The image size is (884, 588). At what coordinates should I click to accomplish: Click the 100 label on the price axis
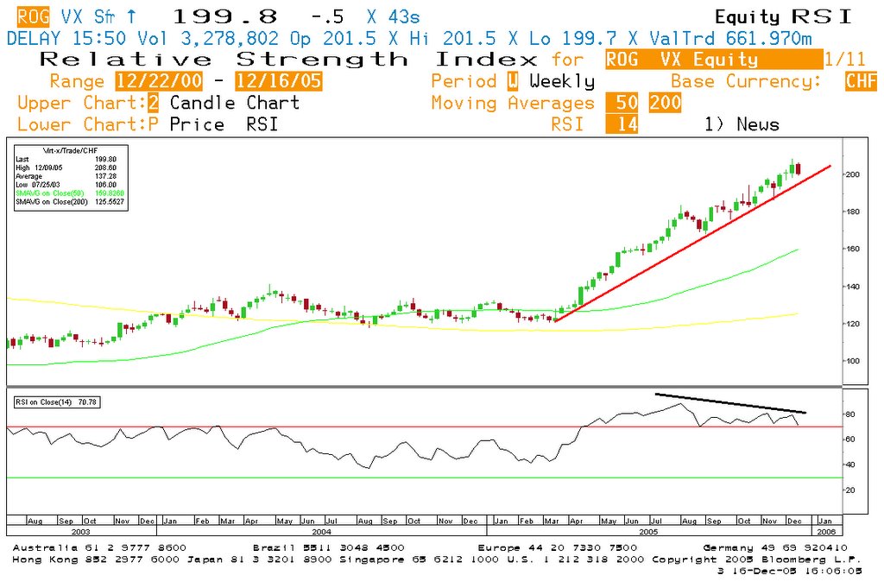tap(852, 362)
